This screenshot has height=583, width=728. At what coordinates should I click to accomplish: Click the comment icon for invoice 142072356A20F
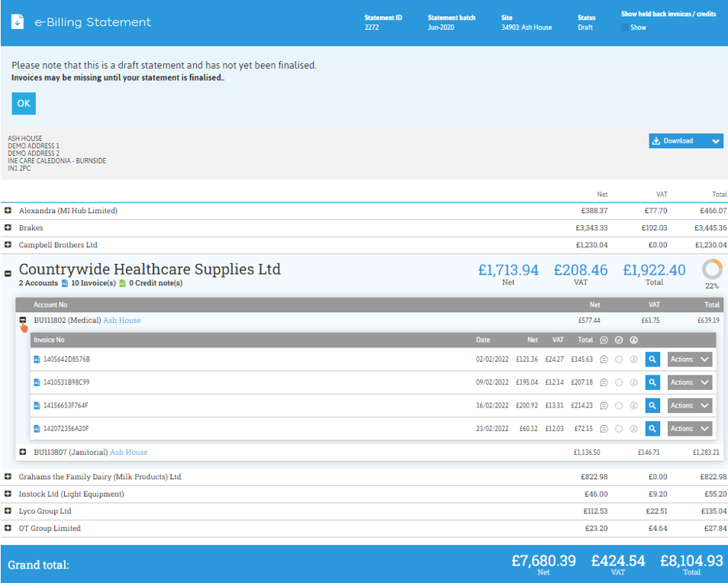point(604,428)
